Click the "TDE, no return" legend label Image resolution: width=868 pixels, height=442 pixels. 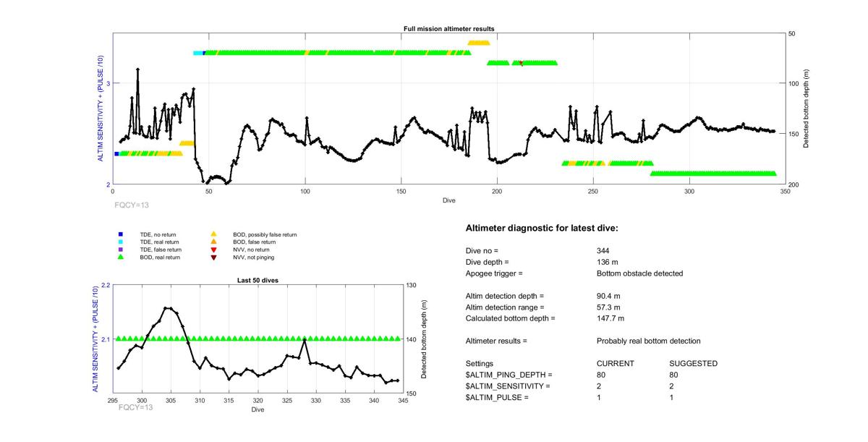(157, 234)
